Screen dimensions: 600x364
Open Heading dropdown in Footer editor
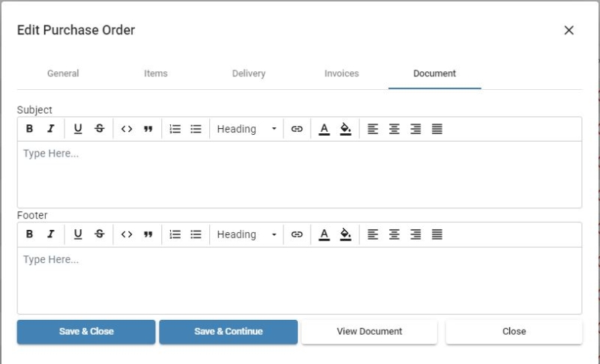click(247, 234)
